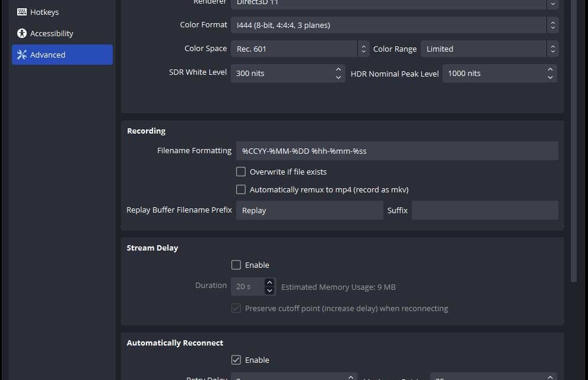Check Automatically remux to mp4 option

(x=241, y=189)
